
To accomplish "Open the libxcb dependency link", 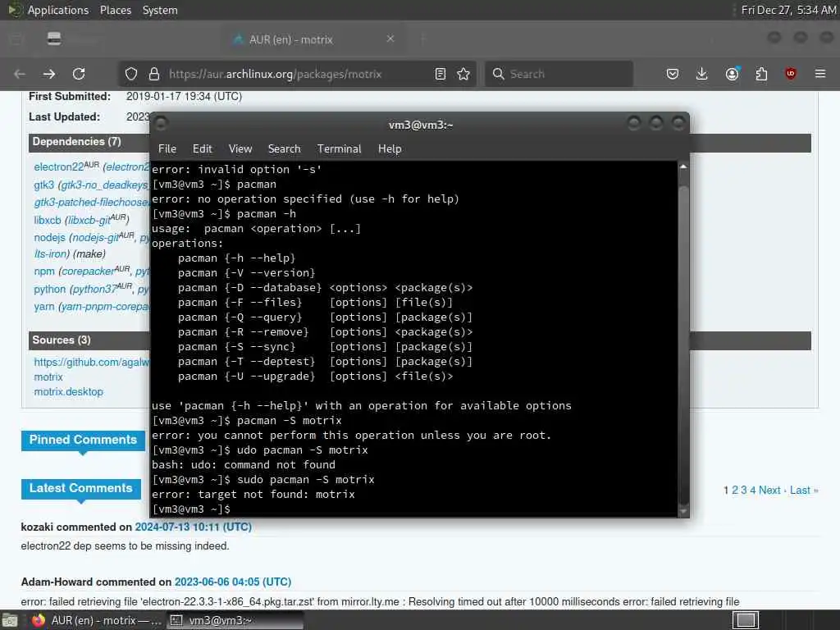I will click(x=47, y=220).
